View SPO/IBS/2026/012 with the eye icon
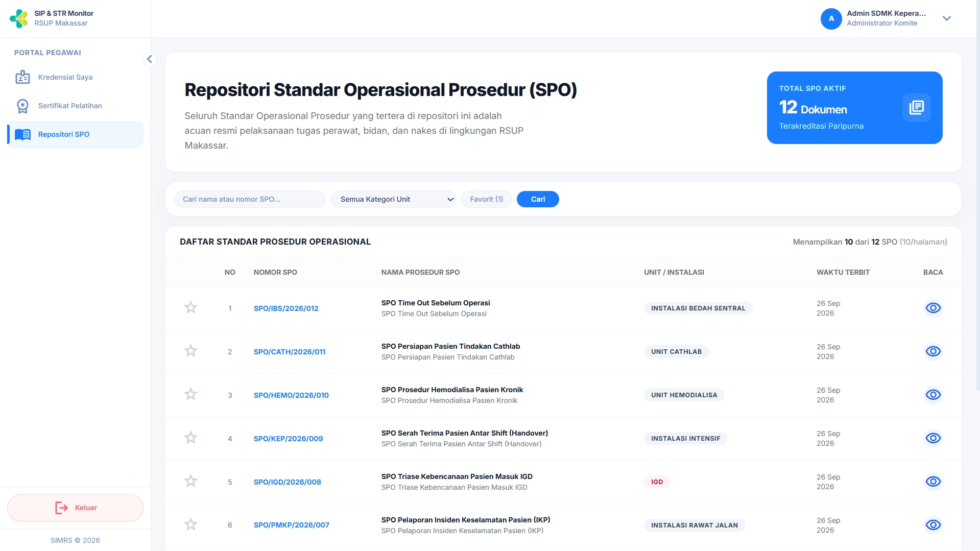 tap(933, 308)
